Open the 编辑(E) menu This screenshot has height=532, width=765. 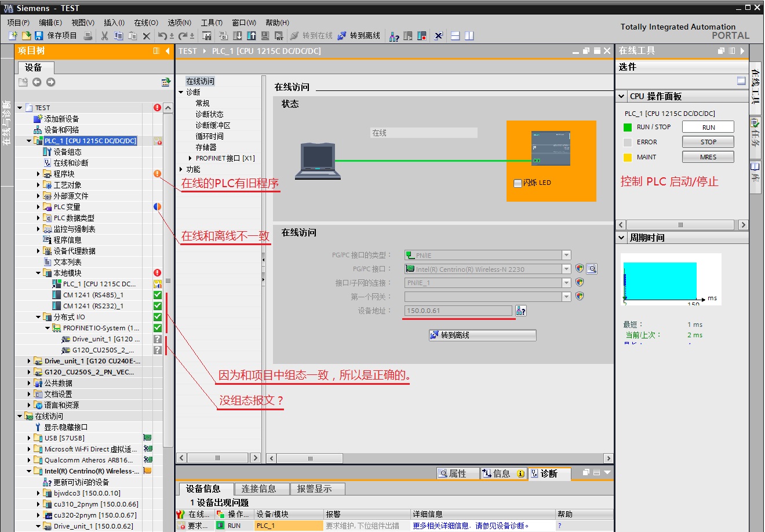[50, 23]
